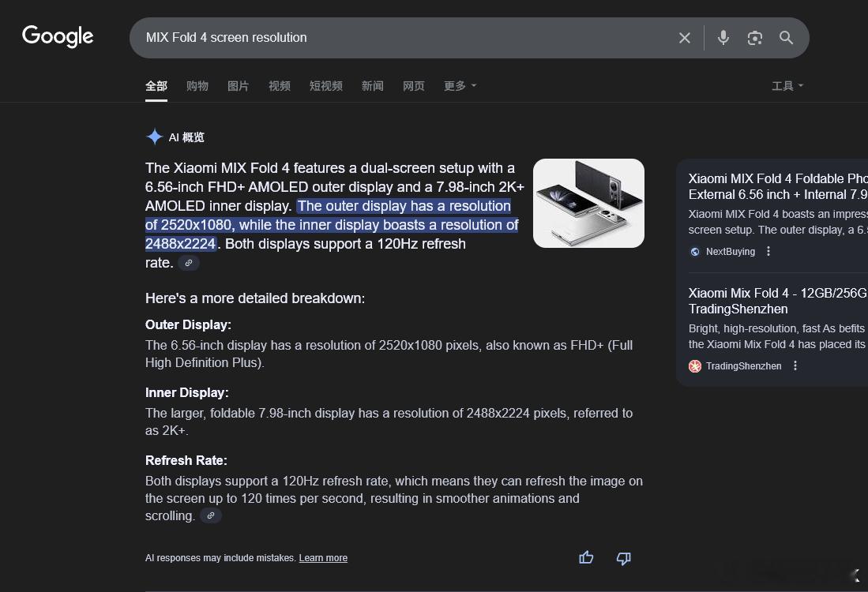Start voice search with microphone icon

[723, 38]
